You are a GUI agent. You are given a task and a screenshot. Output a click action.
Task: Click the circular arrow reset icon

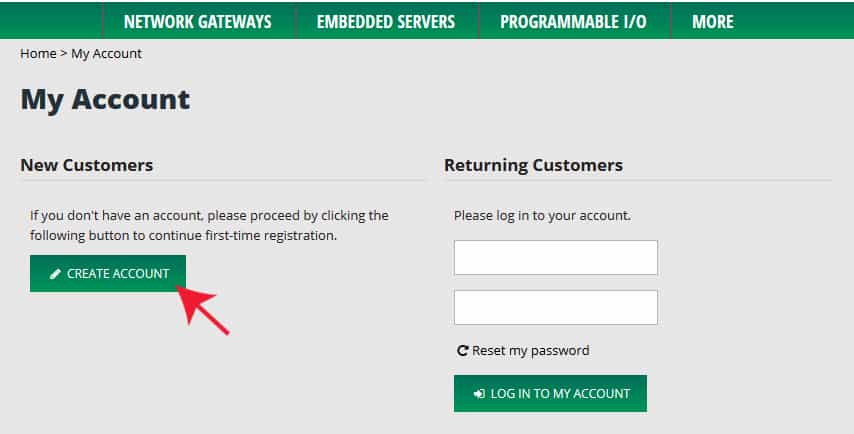pyautogui.click(x=462, y=351)
